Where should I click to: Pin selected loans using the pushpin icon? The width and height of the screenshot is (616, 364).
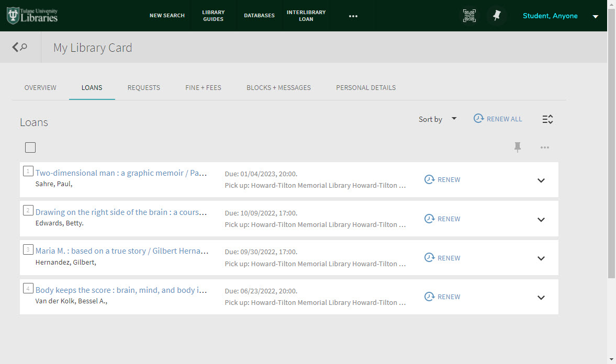[x=518, y=147]
